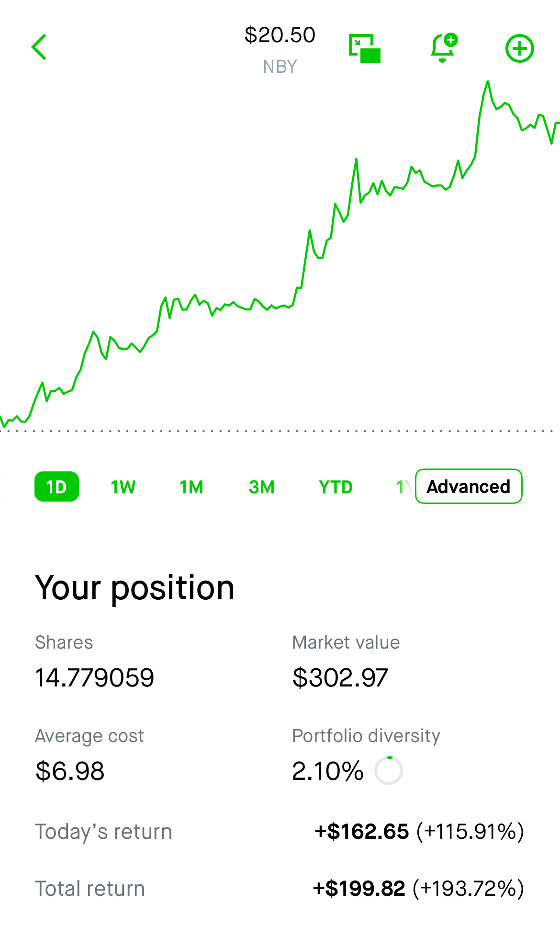This screenshot has width=560, height=949.
Task: Tap the dotted previous-close baseline
Action: click(x=278, y=431)
